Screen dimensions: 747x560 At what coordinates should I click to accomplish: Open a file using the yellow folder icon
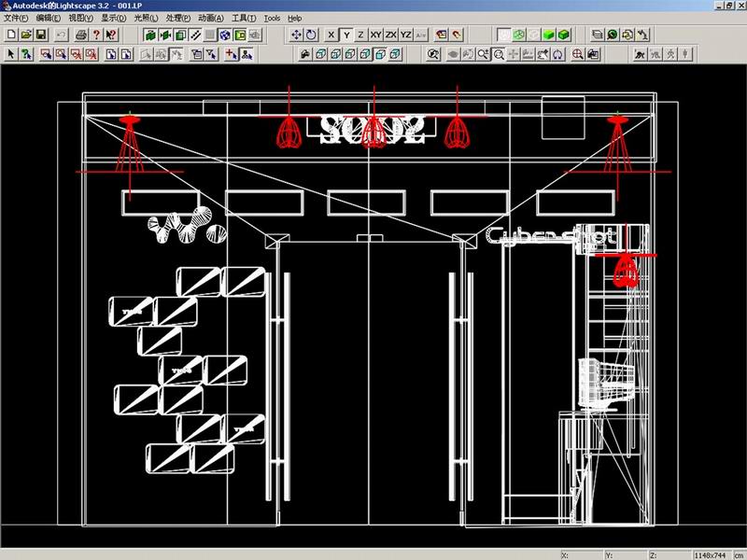(x=26, y=35)
